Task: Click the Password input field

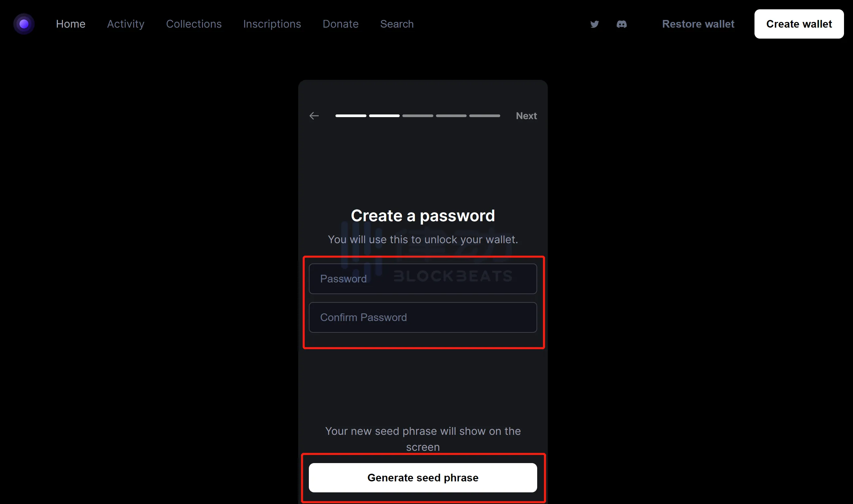Action: 423,278
